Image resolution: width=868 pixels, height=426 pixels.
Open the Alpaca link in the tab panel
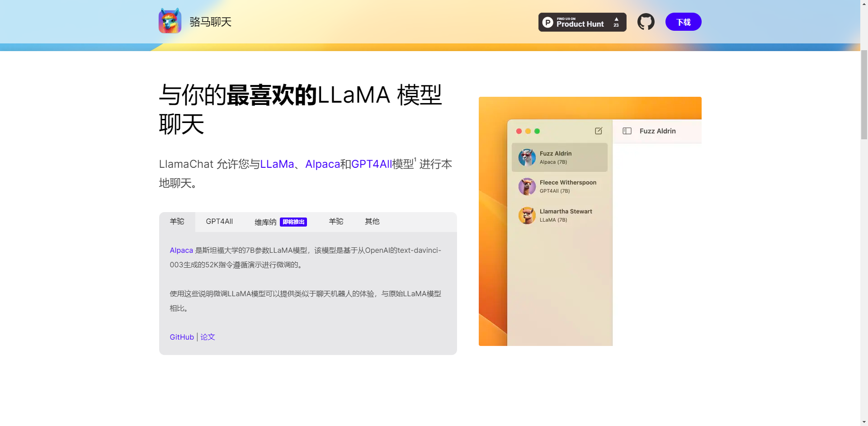pos(181,251)
